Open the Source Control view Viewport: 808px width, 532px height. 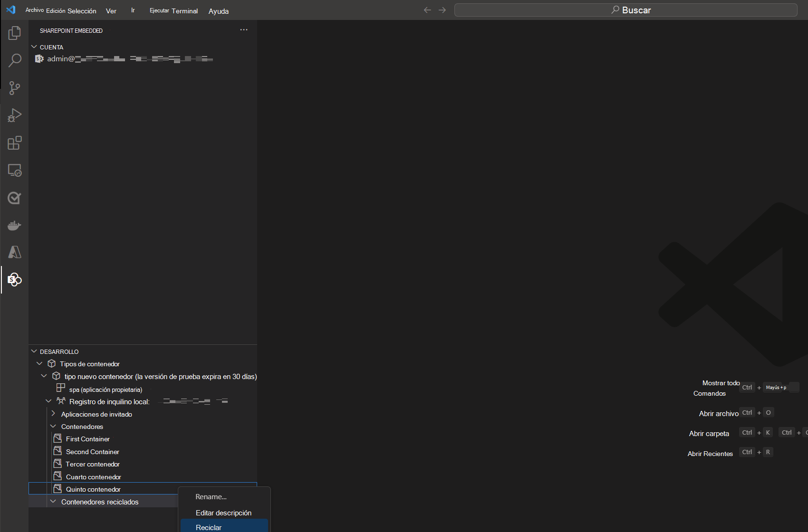click(15, 88)
